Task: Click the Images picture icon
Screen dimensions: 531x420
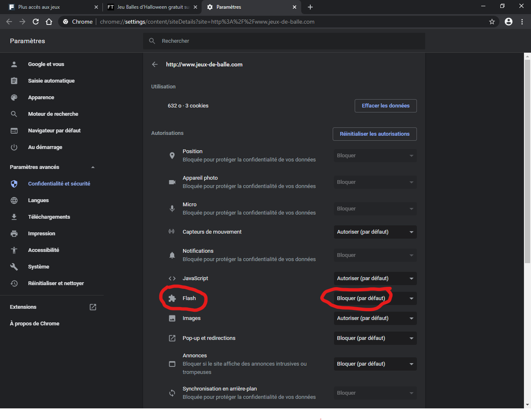Action: pyautogui.click(x=172, y=318)
